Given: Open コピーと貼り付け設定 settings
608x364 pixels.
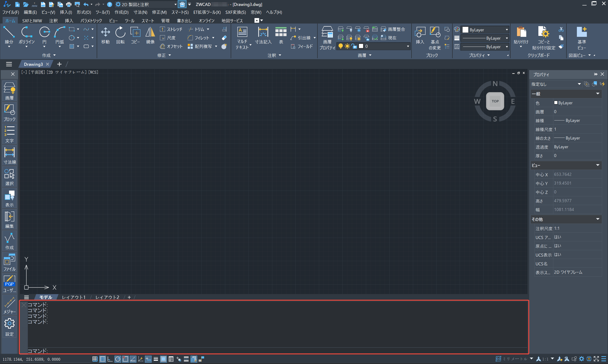Looking at the screenshot, I should [544, 38].
